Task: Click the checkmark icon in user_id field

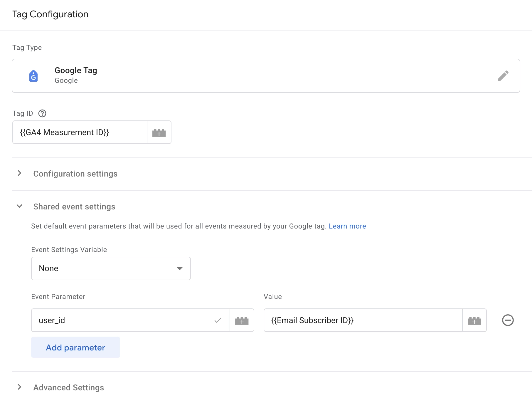Action: 218,320
